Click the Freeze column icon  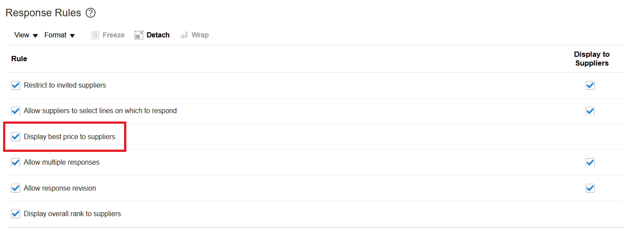pyautogui.click(x=95, y=35)
